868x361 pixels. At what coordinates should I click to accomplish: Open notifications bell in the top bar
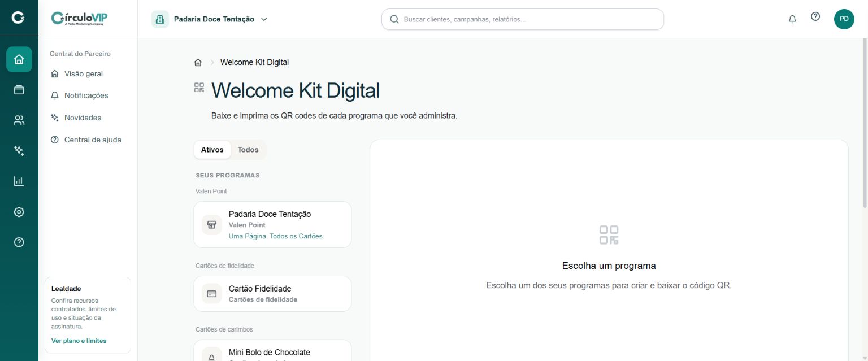(x=792, y=19)
